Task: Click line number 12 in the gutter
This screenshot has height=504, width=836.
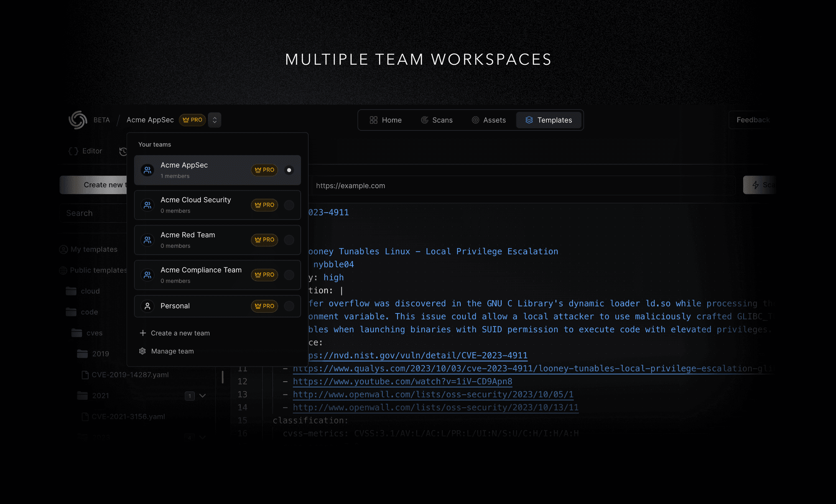Action: pos(242,382)
